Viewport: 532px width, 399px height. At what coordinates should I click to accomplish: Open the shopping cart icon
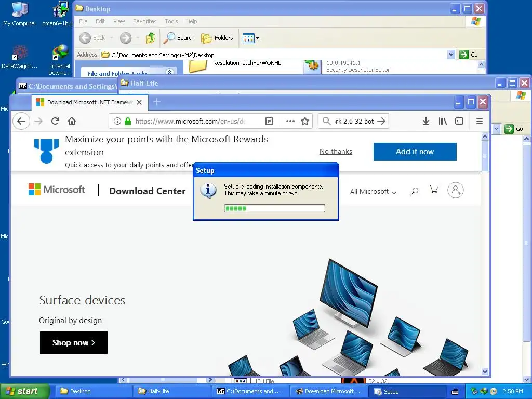tap(434, 190)
